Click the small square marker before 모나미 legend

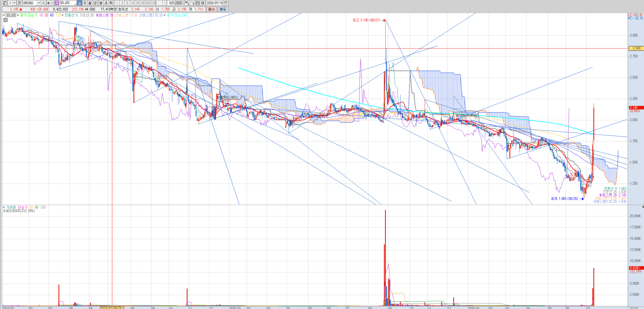pos(4,15)
